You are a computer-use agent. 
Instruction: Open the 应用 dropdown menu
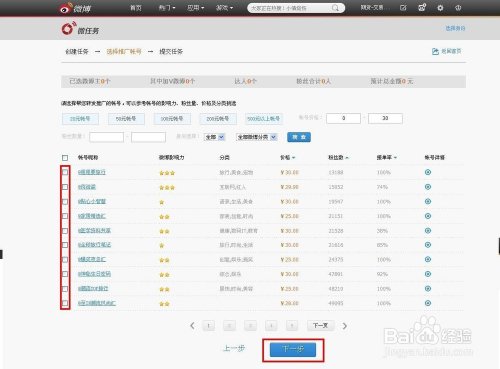click(x=196, y=8)
